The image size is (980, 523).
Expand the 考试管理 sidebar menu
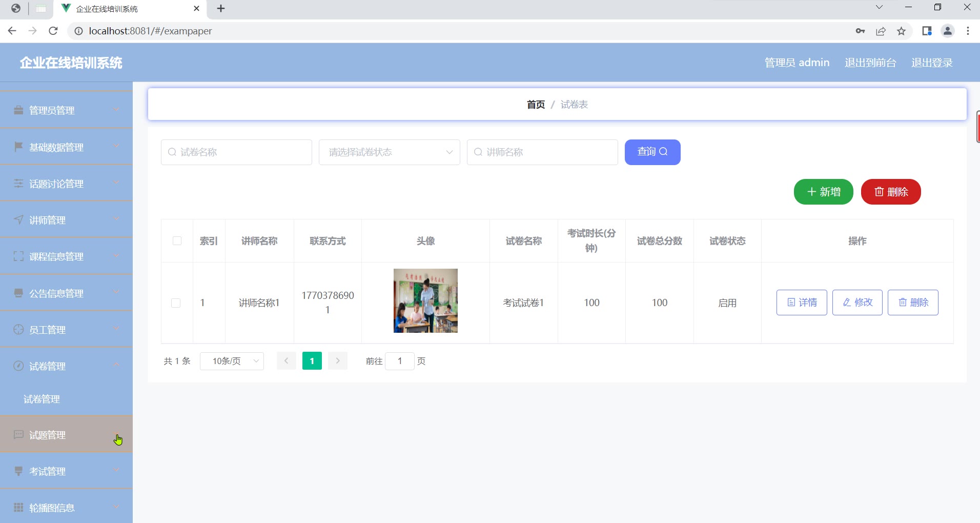(x=66, y=471)
